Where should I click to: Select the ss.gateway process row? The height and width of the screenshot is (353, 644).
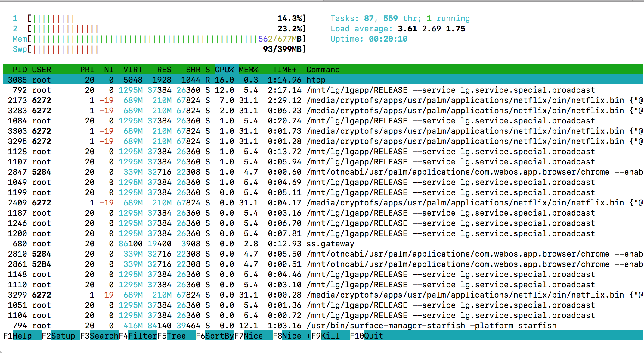330,244
